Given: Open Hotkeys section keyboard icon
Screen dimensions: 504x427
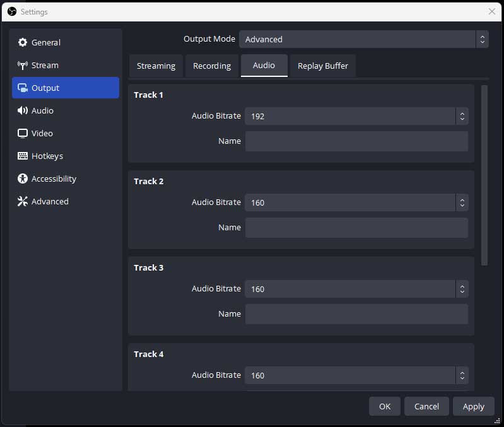Looking at the screenshot, I should point(23,156).
